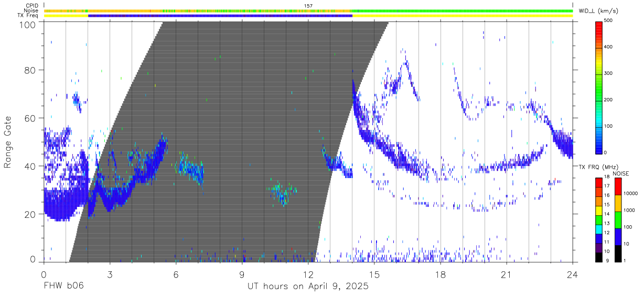The height and width of the screenshot is (297, 644).
Task: Click the range gate tick label 60
Action: 30,118
